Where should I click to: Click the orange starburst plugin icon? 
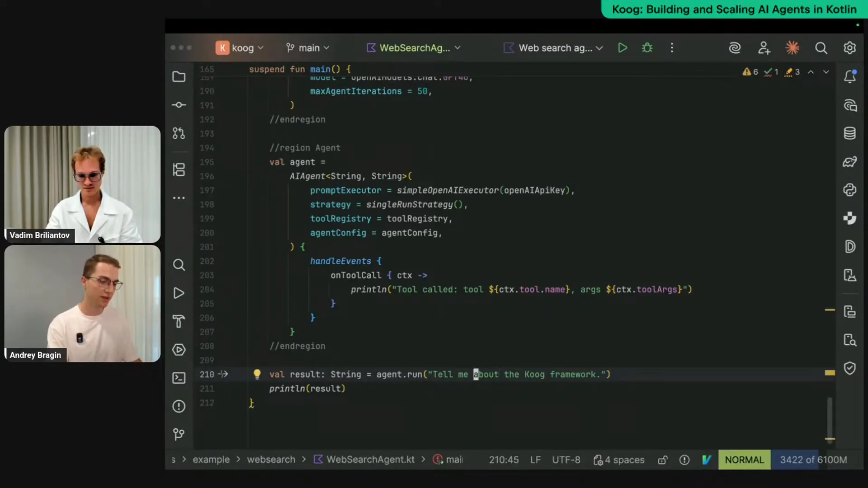(x=793, y=48)
